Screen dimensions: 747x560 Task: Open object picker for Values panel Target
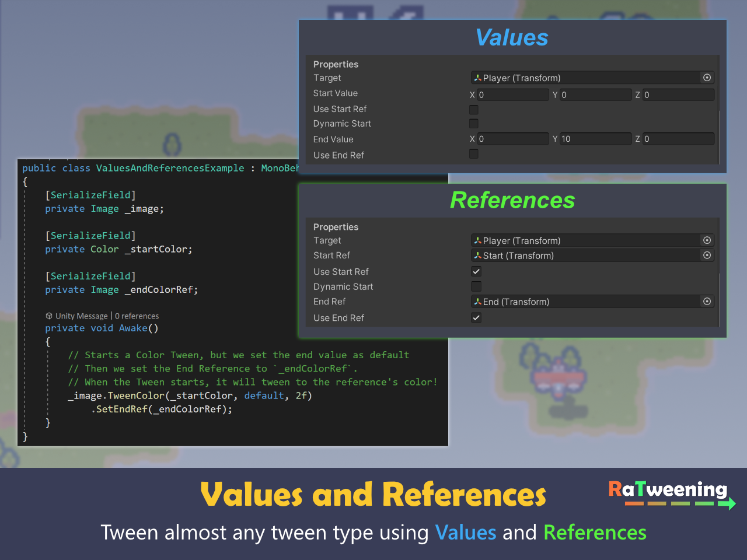tap(707, 78)
